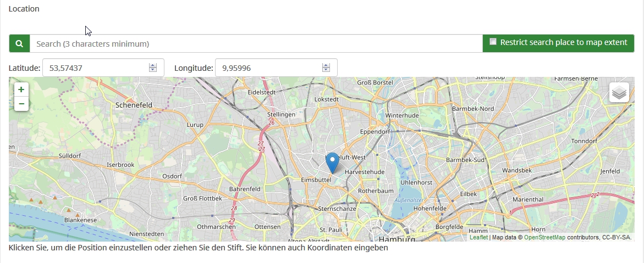Click into the Latitude input field

[x=93, y=68]
